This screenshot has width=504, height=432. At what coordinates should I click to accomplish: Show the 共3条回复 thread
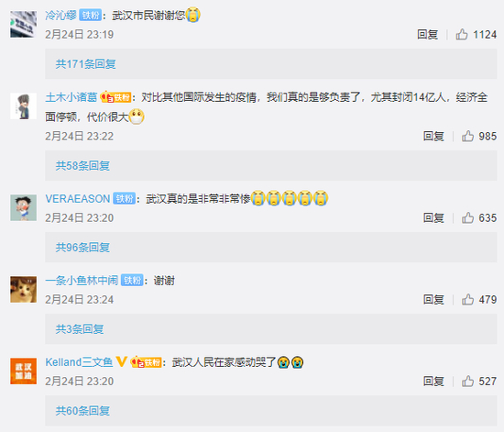point(80,329)
